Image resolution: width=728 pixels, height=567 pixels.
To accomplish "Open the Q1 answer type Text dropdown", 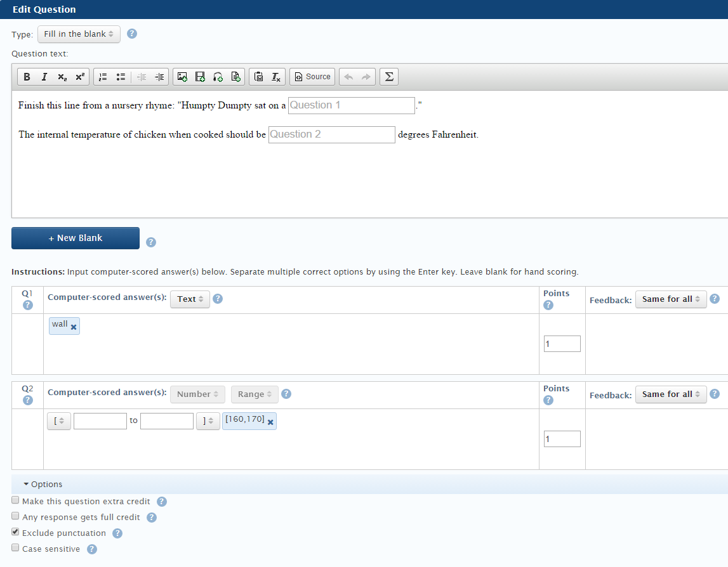I will (x=190, y=299).
